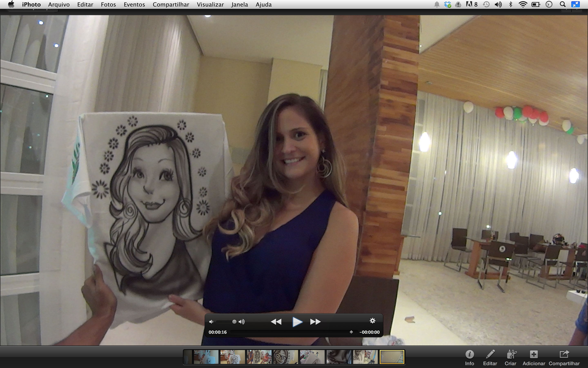The height and width of the screenshot is (368, 588).
Task: Open the Ajuda menu
Action: pyautogui.click(x=263, y=4)
